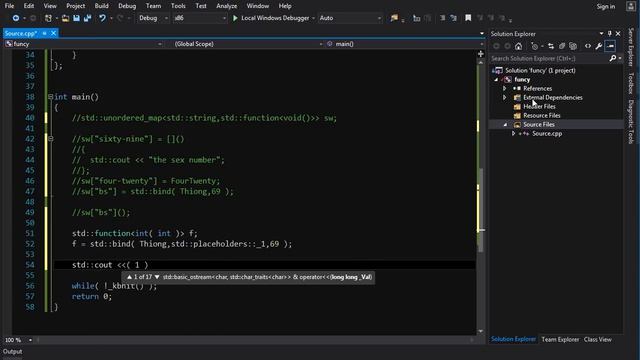The height and width of the screenshot is (360, 640).
Task: Open the Project menu
Action: click(x=76, y=6)
